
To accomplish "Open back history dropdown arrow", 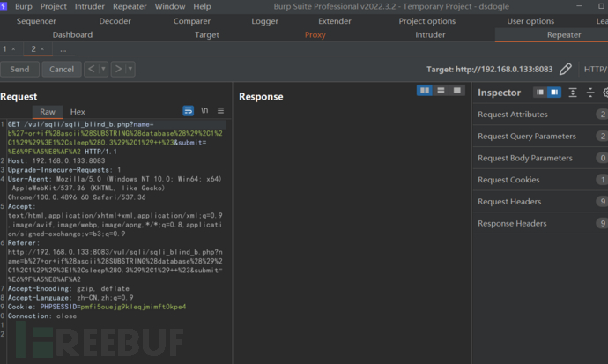I will [x=103, y=69].
